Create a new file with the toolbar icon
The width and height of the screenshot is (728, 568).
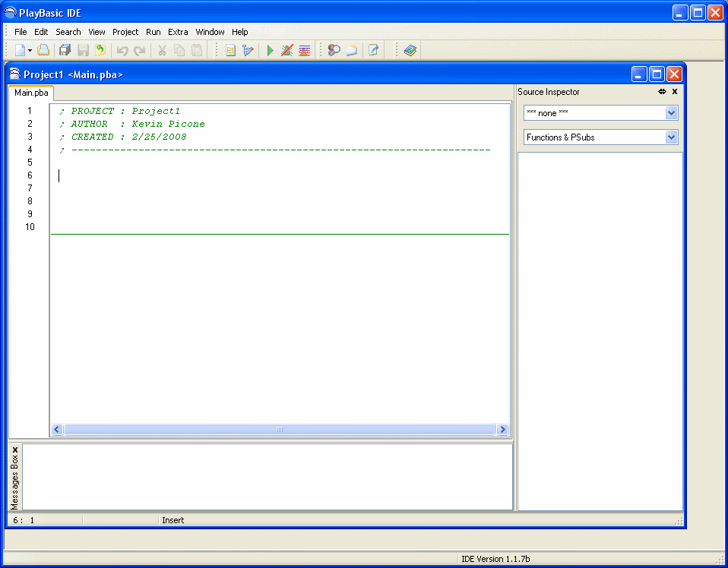(x=20, y=50)
